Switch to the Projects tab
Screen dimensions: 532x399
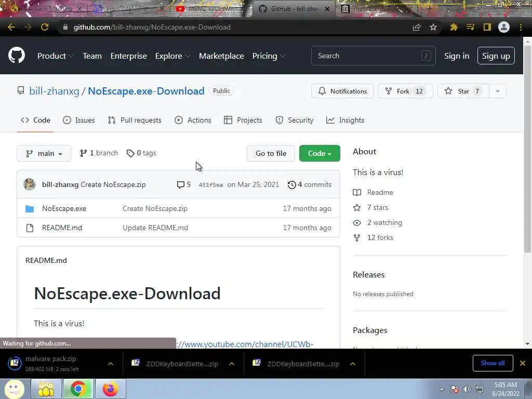tap(243, 120)
